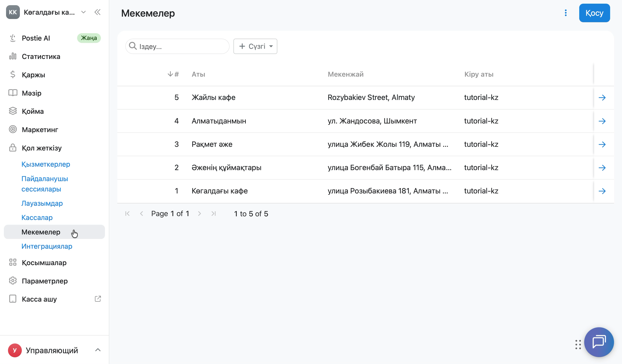Collapse the sidebar with double-chevron icon
The height and width of the screenshot is (364, 622).
click(97, 12)
